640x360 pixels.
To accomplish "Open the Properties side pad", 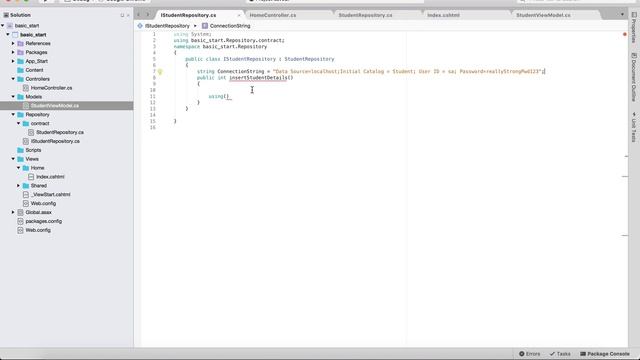I will click(x=634, y=27).
